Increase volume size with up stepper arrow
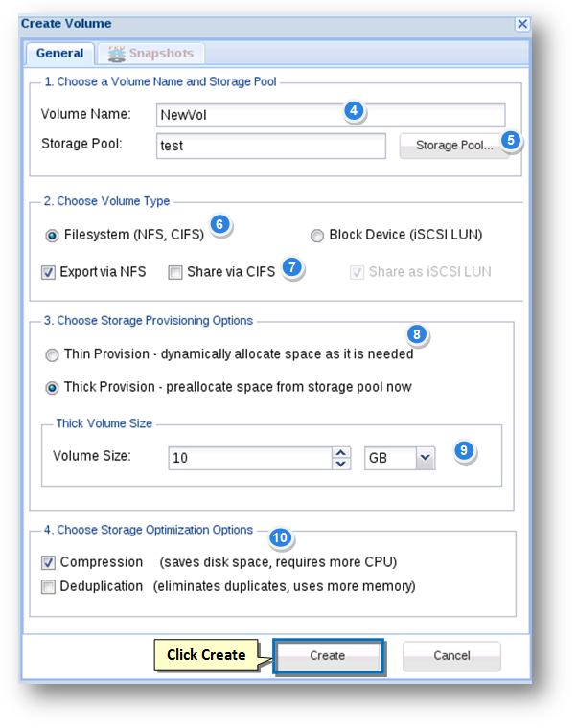This screenshot has width=577, height=728. [x=341, y=453]
